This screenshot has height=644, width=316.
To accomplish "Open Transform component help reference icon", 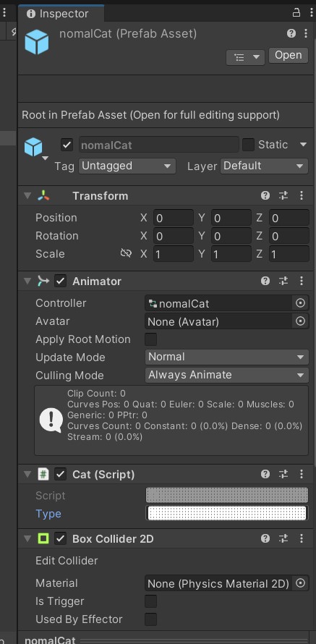I will (265, 195).
